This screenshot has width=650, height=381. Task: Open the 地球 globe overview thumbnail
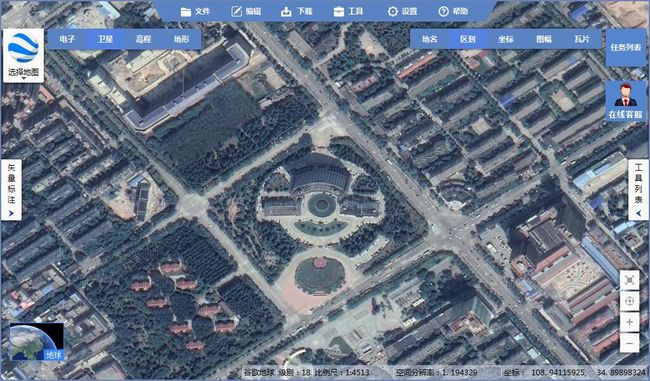tap(36, 342)
